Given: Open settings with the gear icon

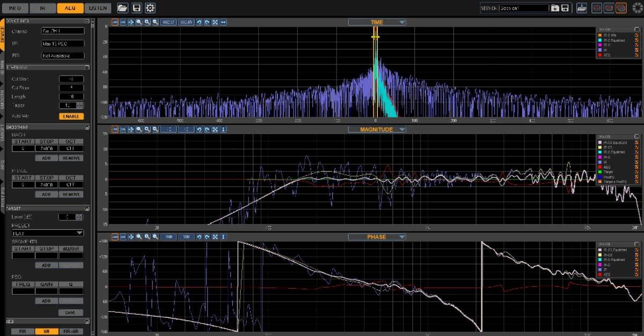Looking at the screenshot, I should point(150,8).
